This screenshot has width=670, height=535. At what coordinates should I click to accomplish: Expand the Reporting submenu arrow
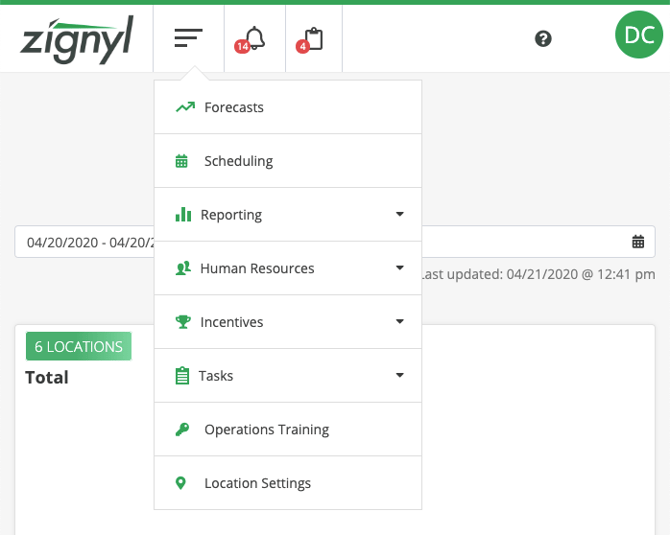coord(399,214)
